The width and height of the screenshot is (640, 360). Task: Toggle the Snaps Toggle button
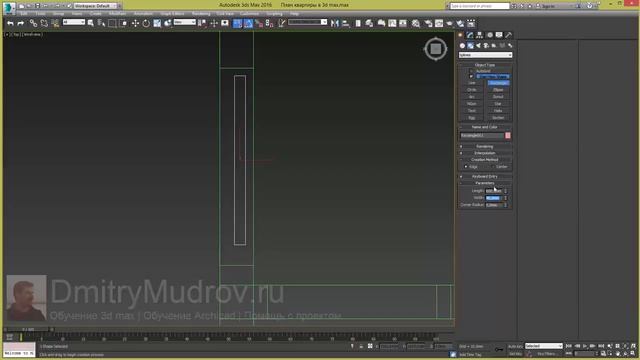click(237, 23)
